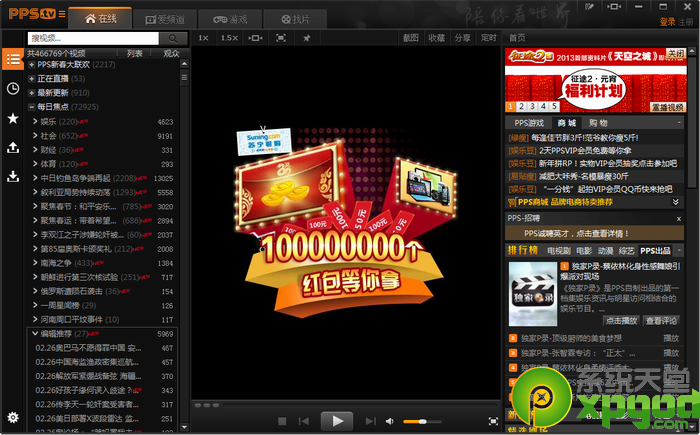The width and height of the screenshot is (700, 435).
Task: Click the 截图 screenshot button
Action: [x=411, y=38]
